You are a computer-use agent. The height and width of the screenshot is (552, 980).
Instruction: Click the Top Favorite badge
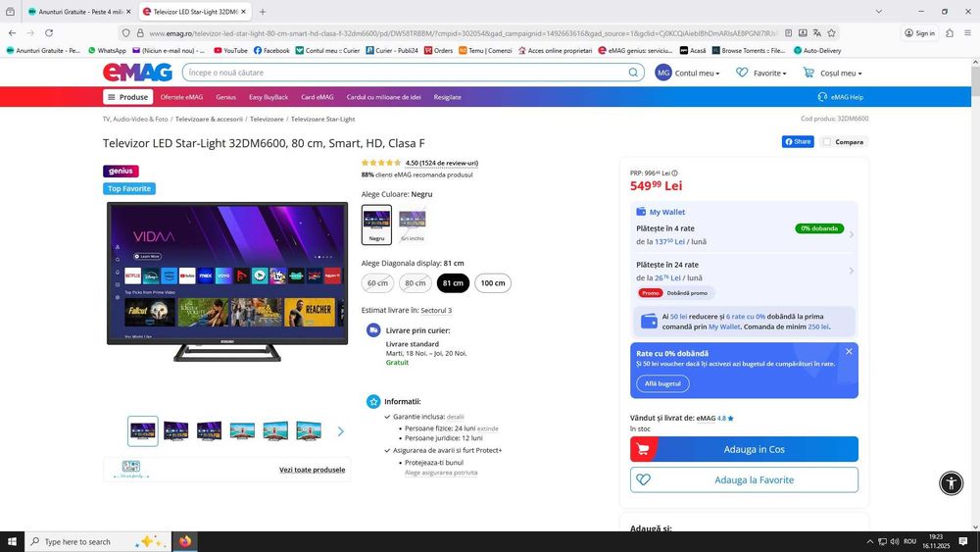tap(129, 188)
